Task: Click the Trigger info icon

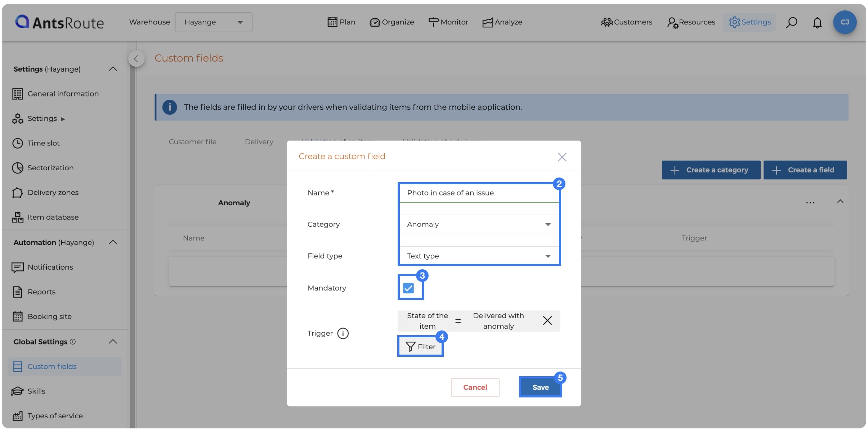Action: [x=343, y=333]
